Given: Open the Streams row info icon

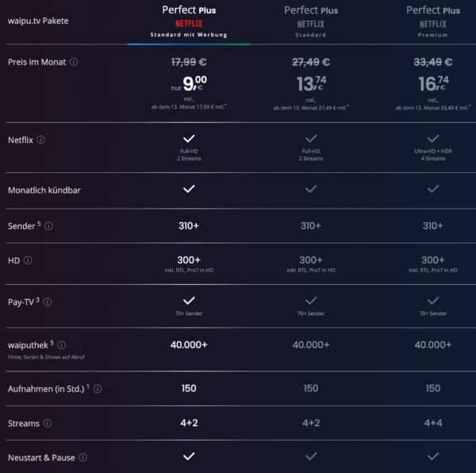Looking at the screenshot, I should pos(48,423).
